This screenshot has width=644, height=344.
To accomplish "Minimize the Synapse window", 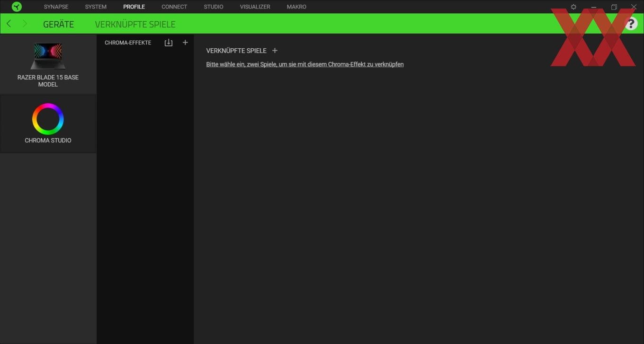I will click(593, 7).
